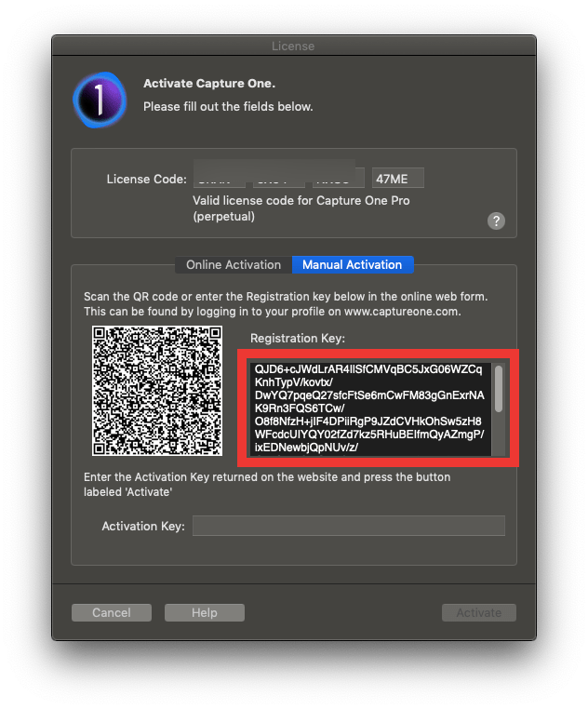Click the Activate button
The height and width of the screenshot is (709, 588).
coord(479,612)
